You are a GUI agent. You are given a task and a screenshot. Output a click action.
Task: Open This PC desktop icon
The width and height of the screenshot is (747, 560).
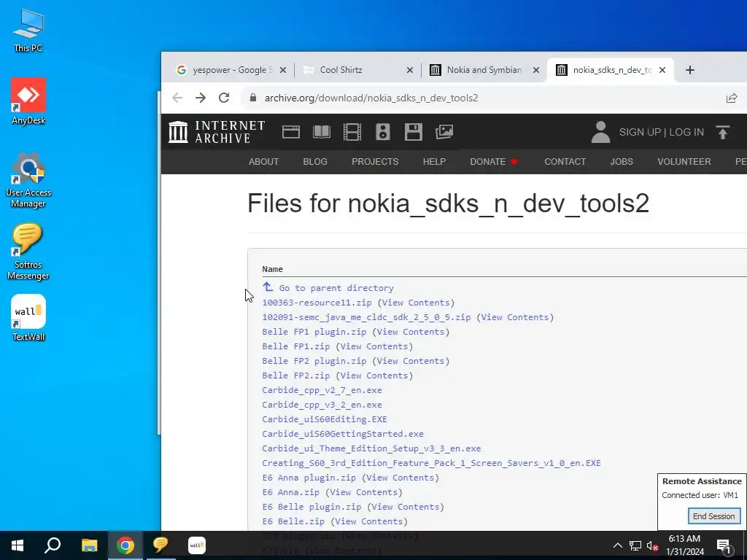(28, 30)
